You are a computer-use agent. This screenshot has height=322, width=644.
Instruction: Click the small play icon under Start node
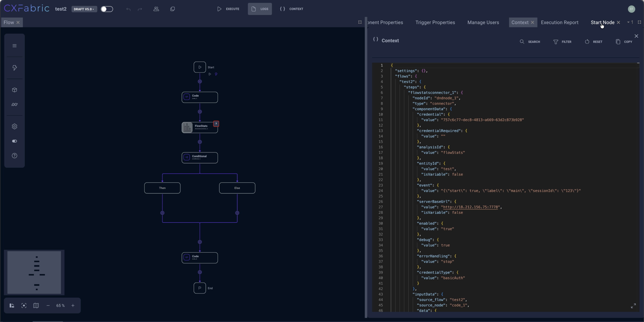210,74
